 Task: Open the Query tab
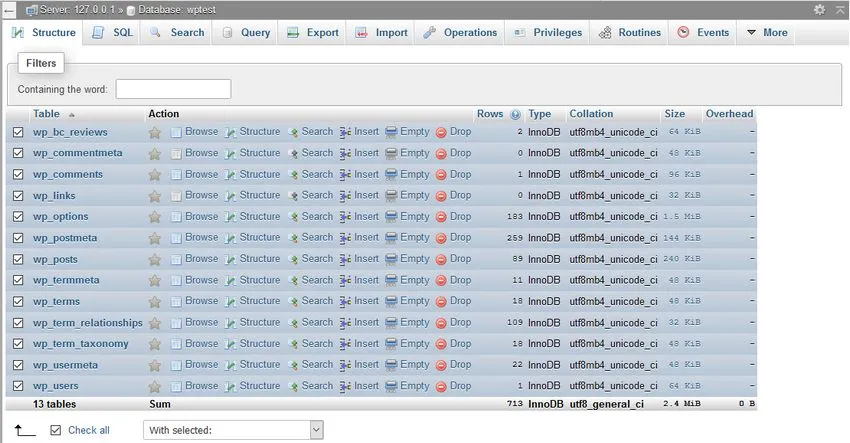point(246,33)
